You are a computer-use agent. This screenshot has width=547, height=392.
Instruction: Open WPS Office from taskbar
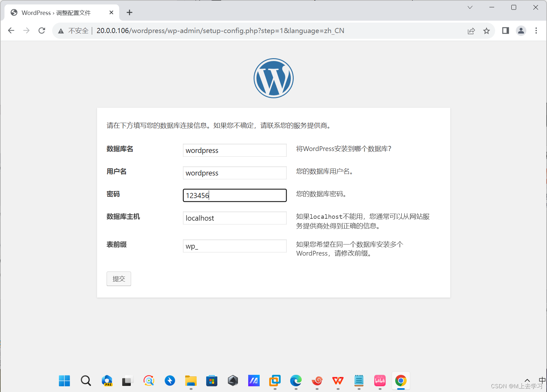(338, 381)
